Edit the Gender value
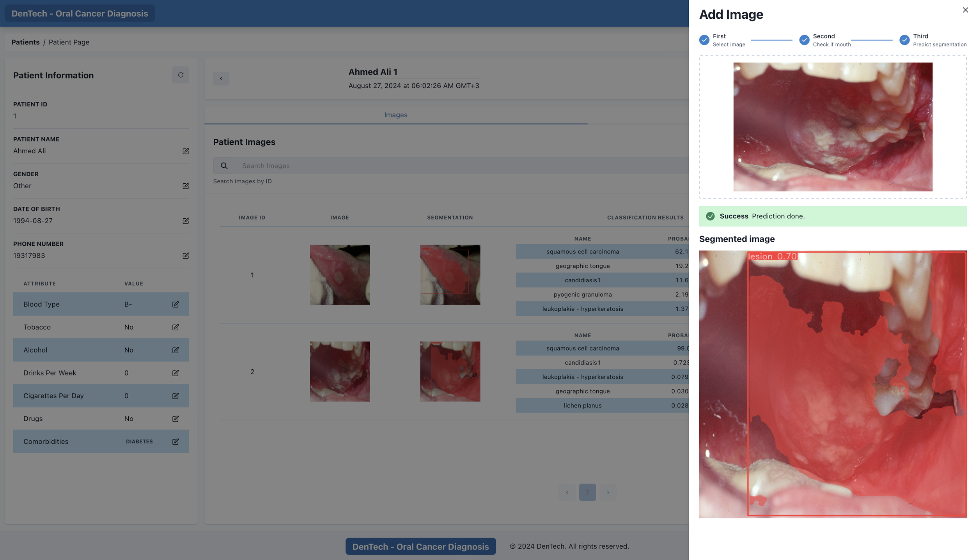The width and height of the screenshot is (975, 560). coord(186,186)
